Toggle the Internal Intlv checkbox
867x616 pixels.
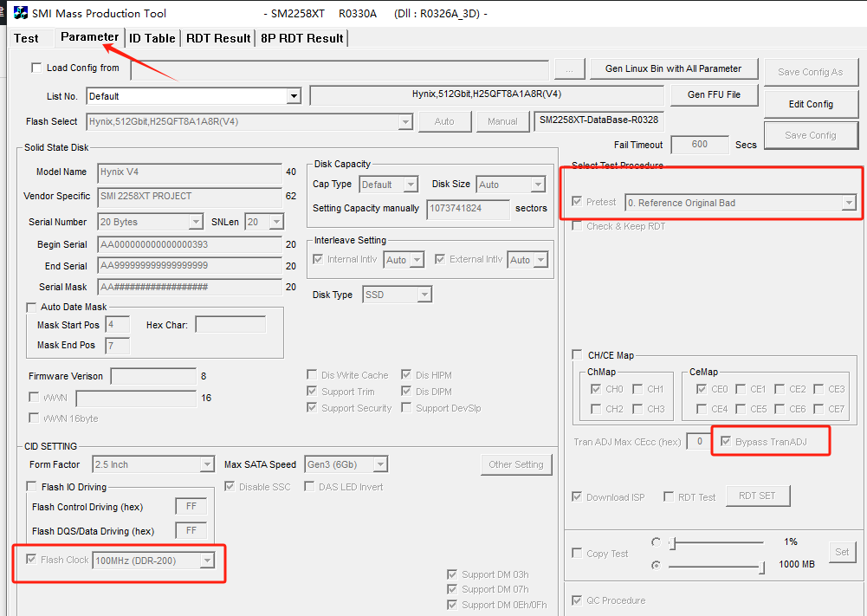pos(318,259)
